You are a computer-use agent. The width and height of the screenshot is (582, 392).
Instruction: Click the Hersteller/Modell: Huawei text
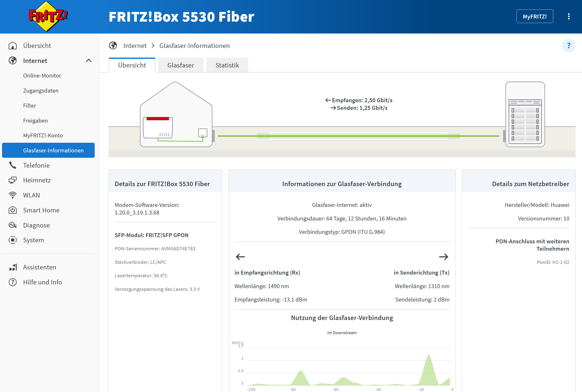[x=537, y=205]
